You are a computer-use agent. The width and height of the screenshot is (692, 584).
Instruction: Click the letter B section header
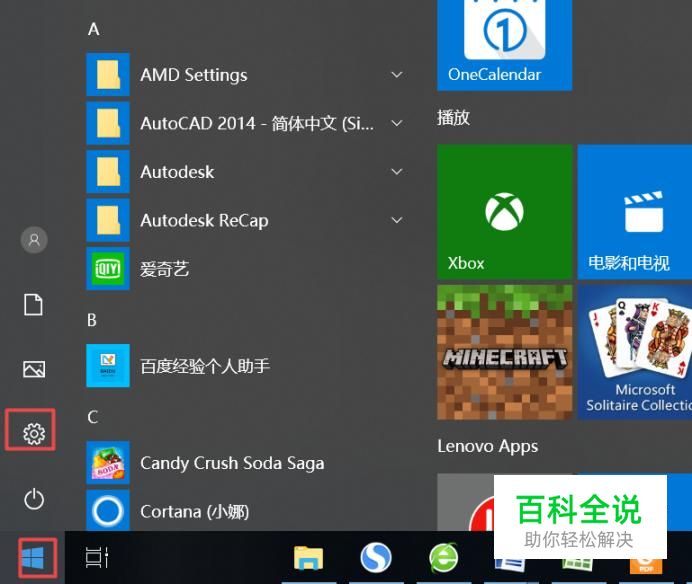(92, 320)
